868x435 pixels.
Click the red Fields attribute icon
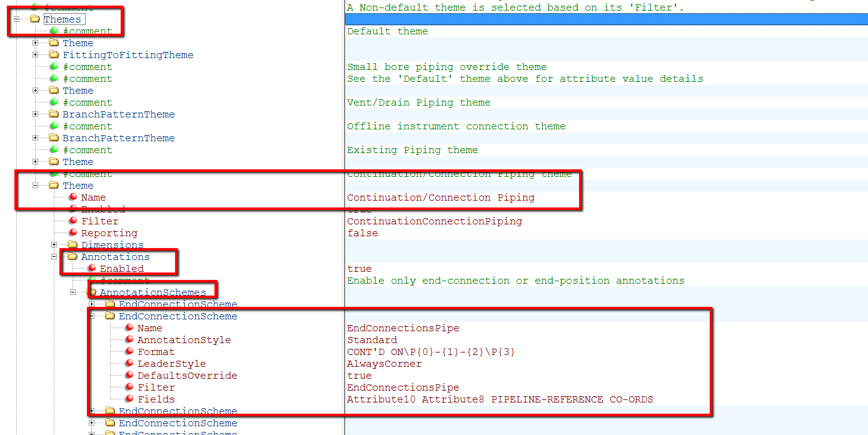[x=129, y=399]
